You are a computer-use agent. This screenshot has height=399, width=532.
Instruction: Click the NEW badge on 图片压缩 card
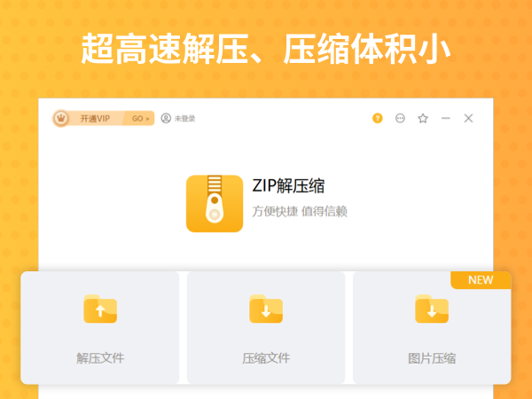[x=481, y=280]
